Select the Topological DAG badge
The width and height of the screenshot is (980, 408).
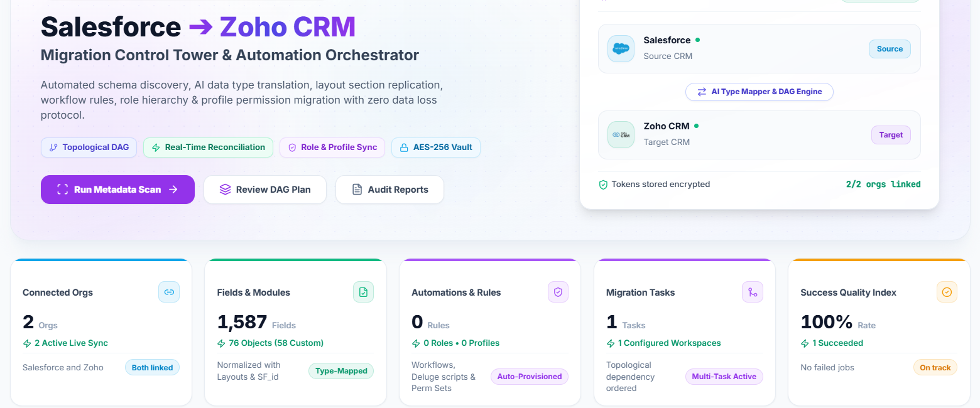89,148
